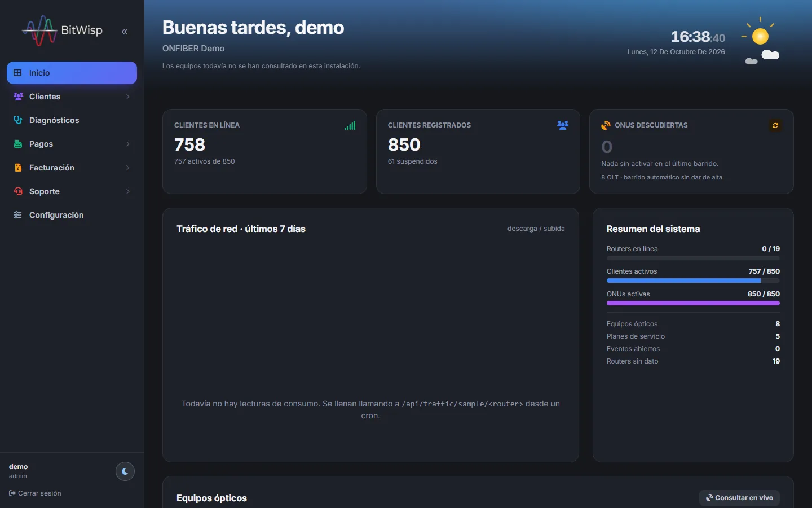Click the 'Buenas tardes, demo' greeting
812x508 pixels.
[x=253, y=28]
